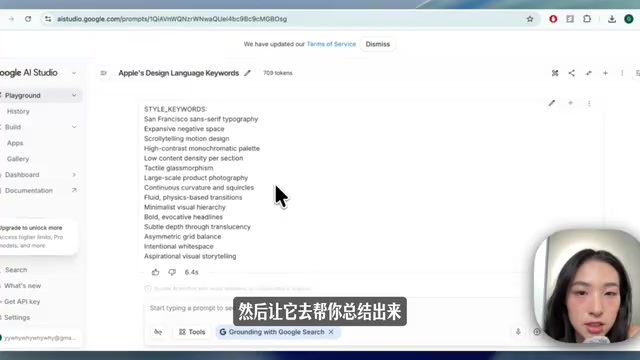This screenshot has width=640, height=360.
Task: Remove Grounding with Google Search chip
Action: 331,332
